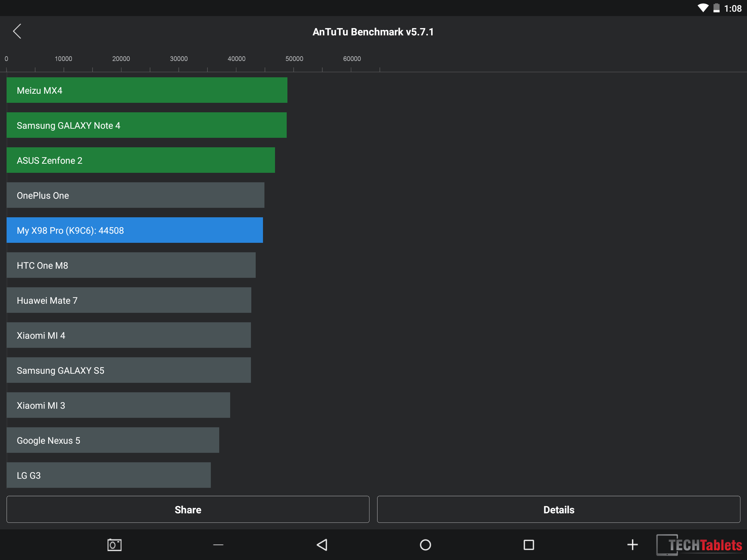Screen dimensions: 747x560
Task: Select the Xiaomi MI 4 bar
Action: click(129, 335)
